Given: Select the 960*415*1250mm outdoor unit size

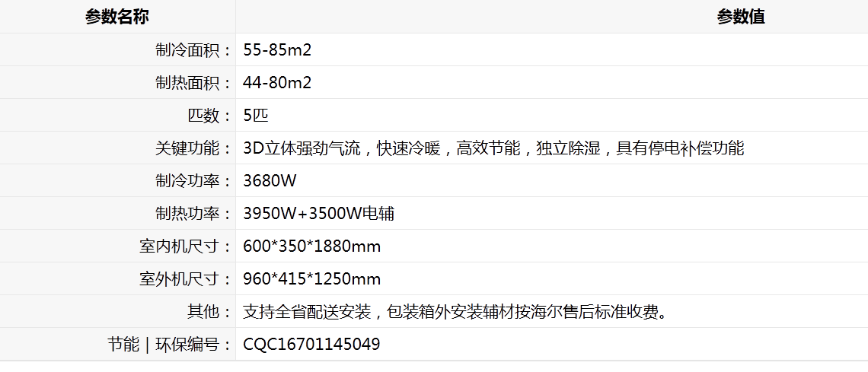Looking at the screenshot, I should click(x=312, y=278).
